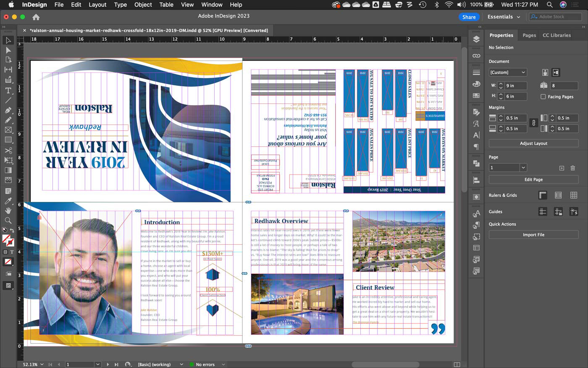The height and width of the screenshot is (368, 588).
Task: Select the Page tool
Action: tap(8, 60)
